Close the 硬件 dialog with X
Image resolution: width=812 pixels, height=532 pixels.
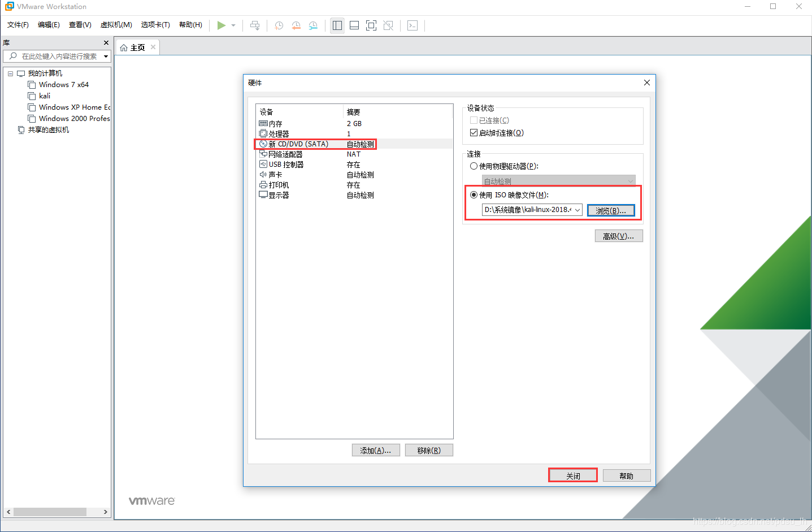[x=647, y=83]
